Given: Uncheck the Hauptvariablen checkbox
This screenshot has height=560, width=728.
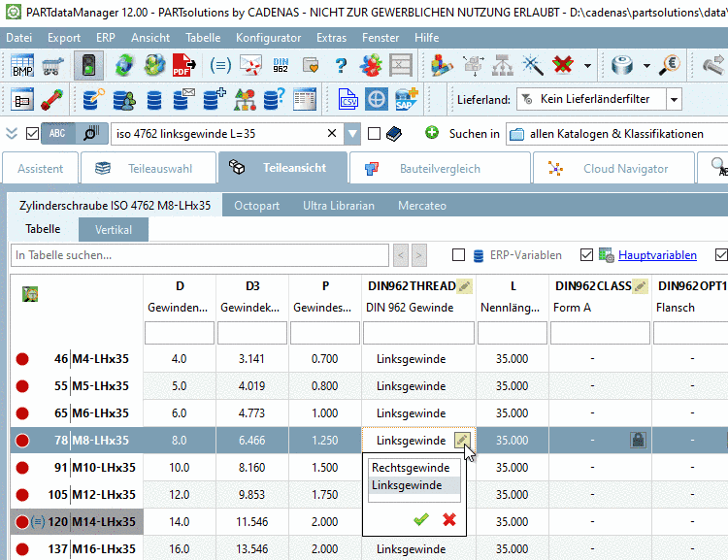Looking at the screenshot, I should tap(586, 255).
